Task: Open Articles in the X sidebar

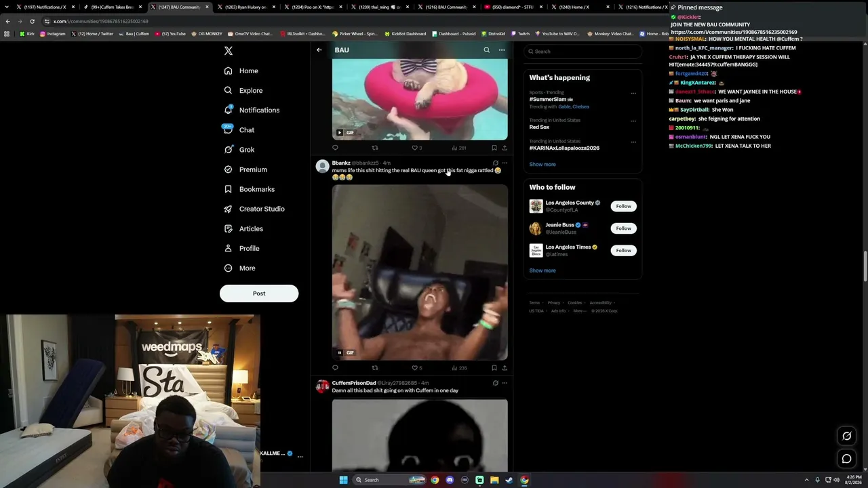Action: pos(243,228)
